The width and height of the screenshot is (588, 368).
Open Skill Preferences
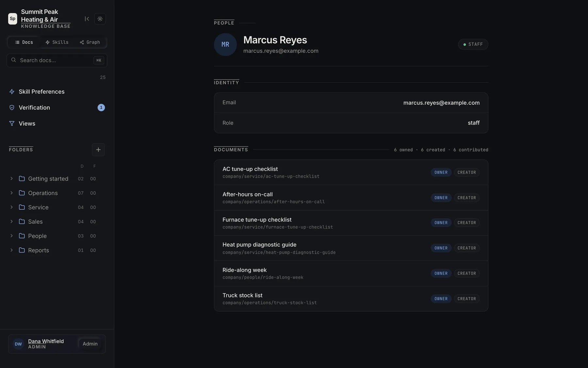pyautogui.click(x=57, y=92)
